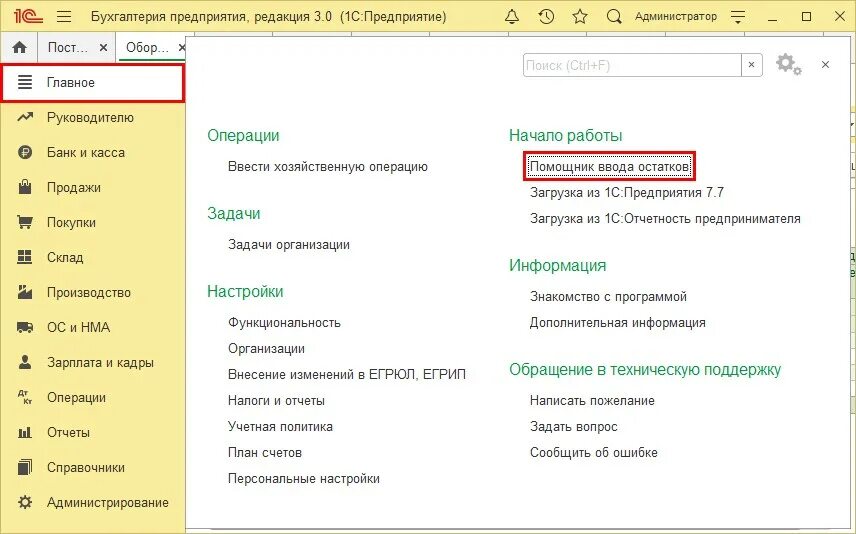Viewport: 856px width, 534px height.
Task: Click the Настройки heading
Action: click(245, 292)
